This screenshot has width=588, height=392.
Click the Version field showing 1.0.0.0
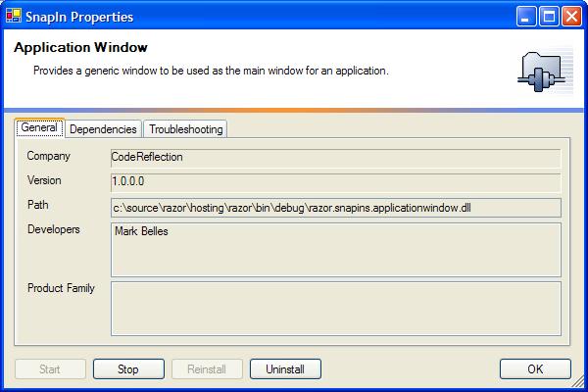[x=335, y=182]
